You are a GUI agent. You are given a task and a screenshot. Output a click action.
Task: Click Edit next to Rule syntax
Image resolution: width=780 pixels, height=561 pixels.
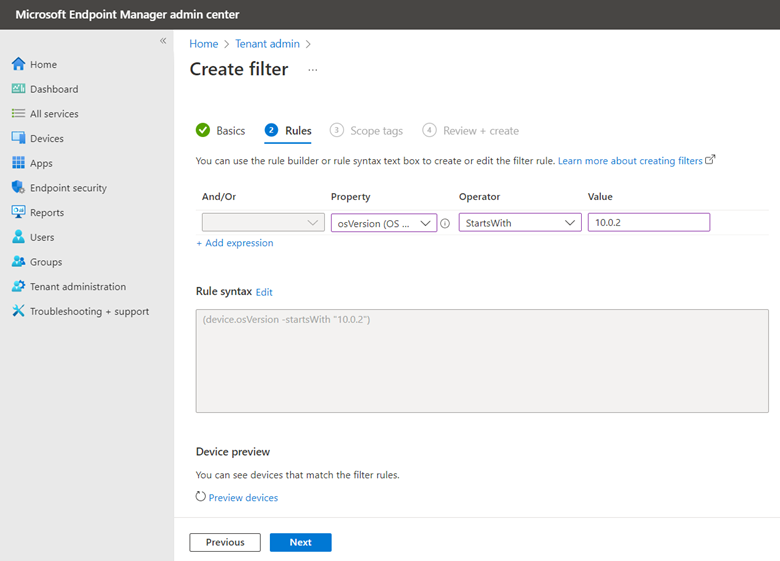(264, 292)
